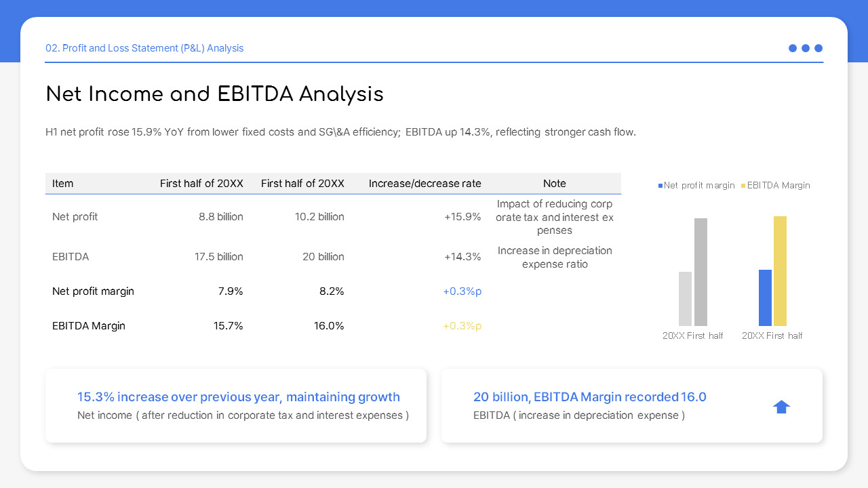Click the 20XX First half axis label under the colored bars

point(772,335)
